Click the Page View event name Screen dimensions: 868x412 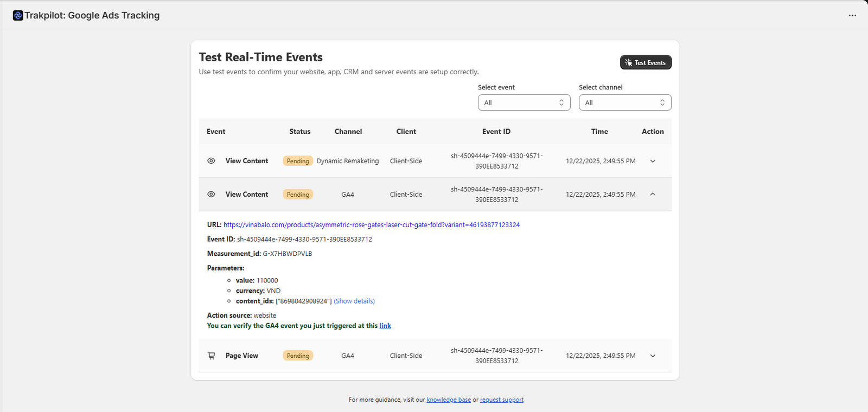click(x=242, y=356)
